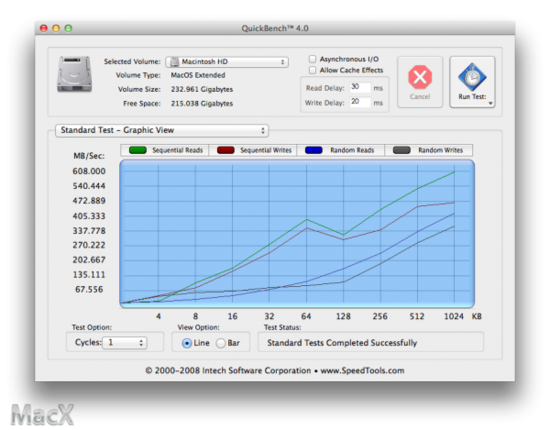Screen dimensions: 550x430
Task: Click the 232.961 Gigabytes volume size value
Action: pyautogui.click(x=202, y=89)
